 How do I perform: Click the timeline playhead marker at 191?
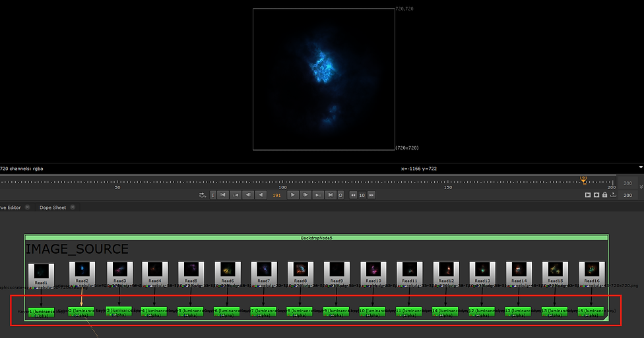click(583, 180)
